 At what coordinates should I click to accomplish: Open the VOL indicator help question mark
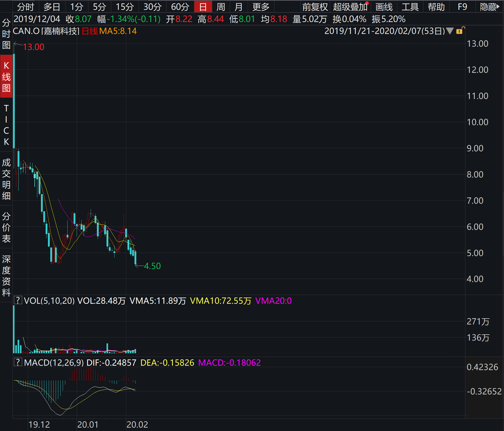click(18, 300)
